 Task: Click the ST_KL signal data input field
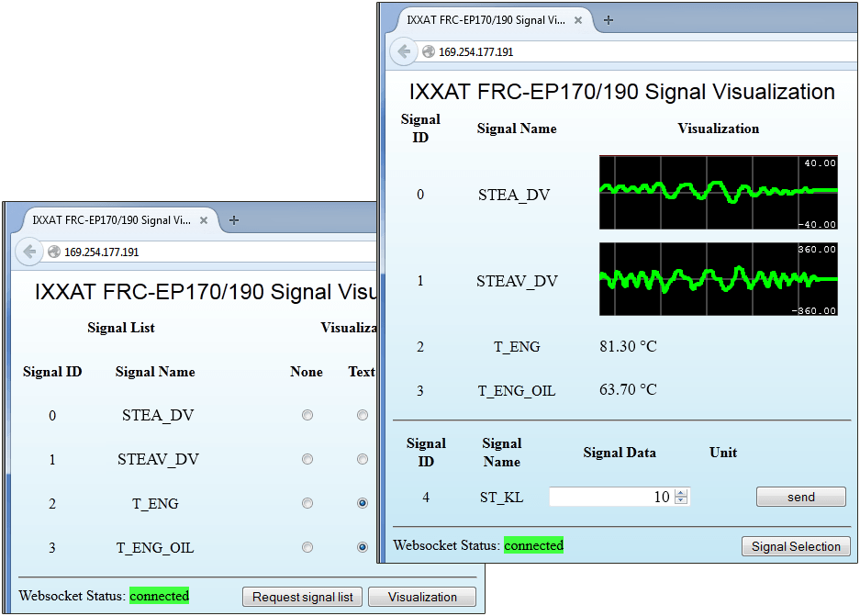tap(620, 497)
